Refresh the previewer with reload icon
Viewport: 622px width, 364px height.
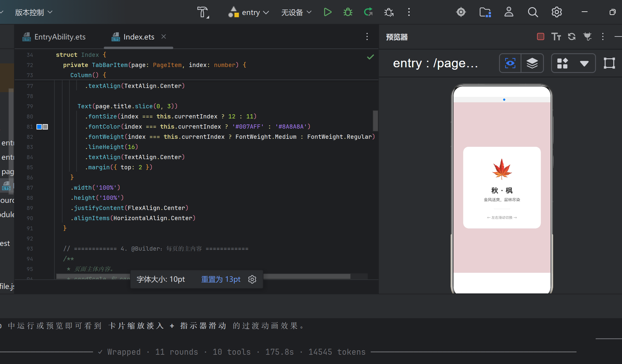(572, 36)
